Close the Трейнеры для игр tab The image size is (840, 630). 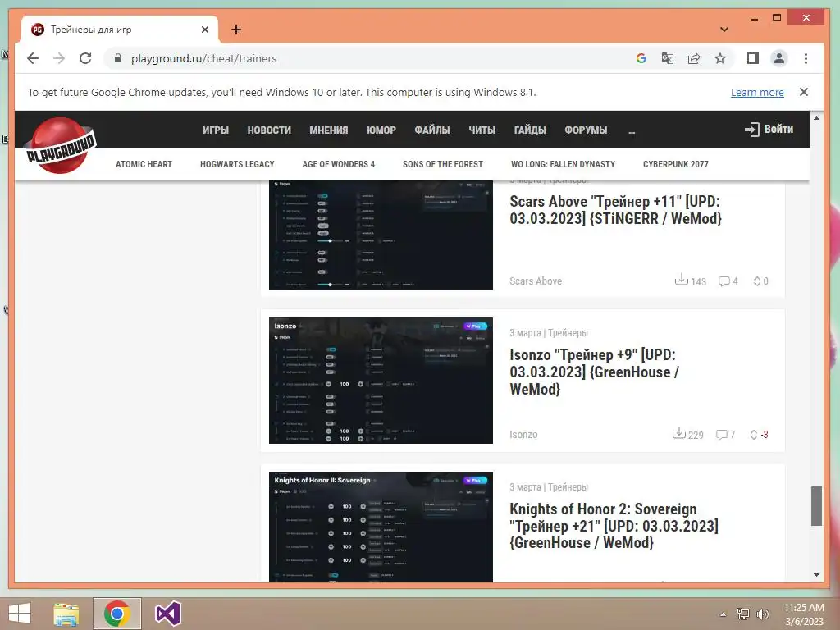[x=204, y=30]
